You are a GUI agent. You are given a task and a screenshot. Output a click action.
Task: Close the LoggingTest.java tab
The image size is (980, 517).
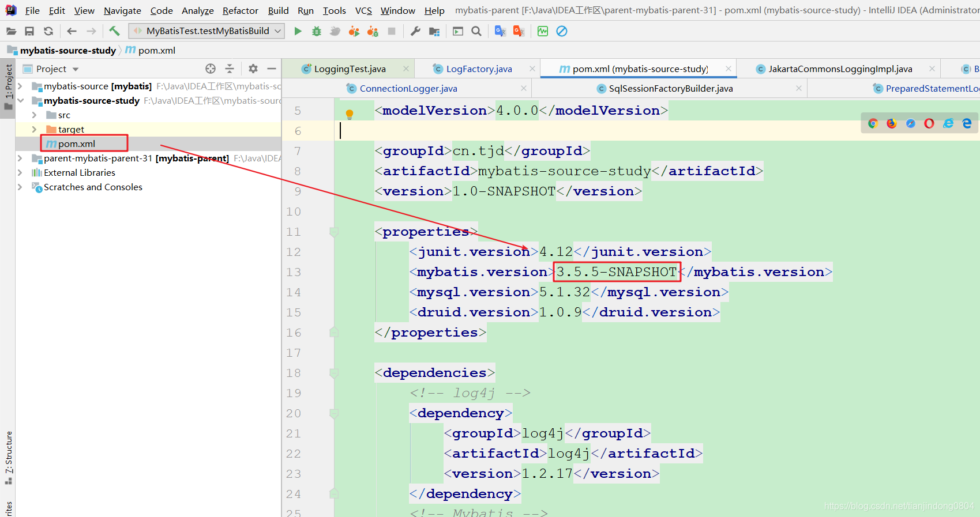[x=406, y=69]
